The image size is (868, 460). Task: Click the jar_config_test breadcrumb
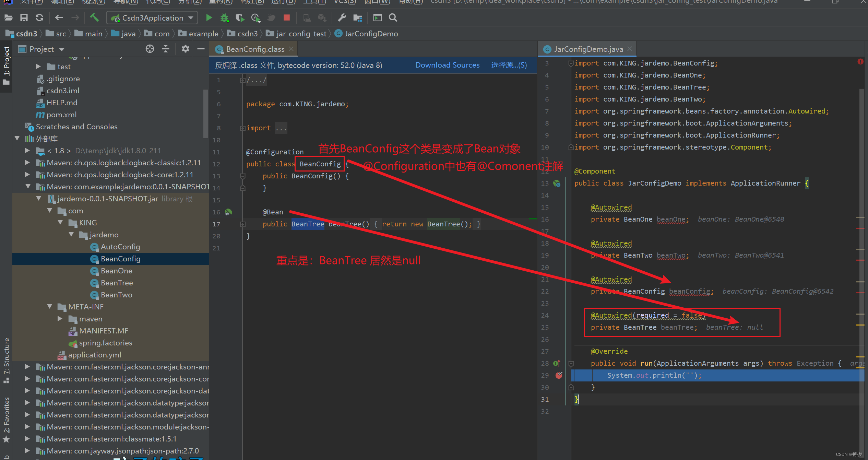(296, 34)
